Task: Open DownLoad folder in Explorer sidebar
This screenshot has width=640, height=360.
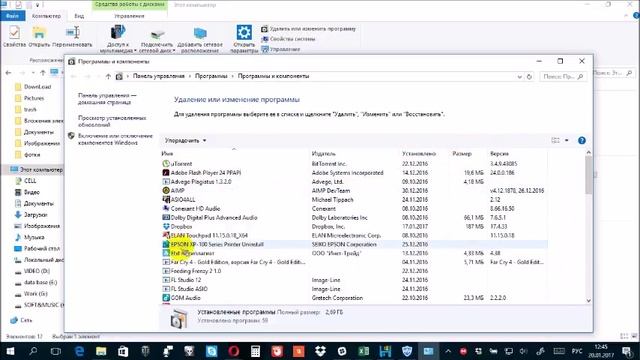Action: pos(33,87)
